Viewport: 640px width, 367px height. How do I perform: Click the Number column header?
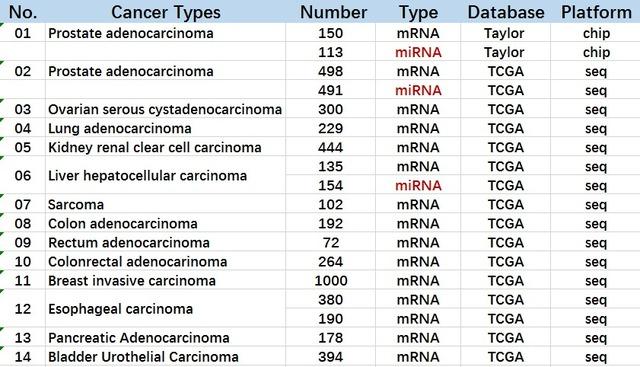[331, 12]
